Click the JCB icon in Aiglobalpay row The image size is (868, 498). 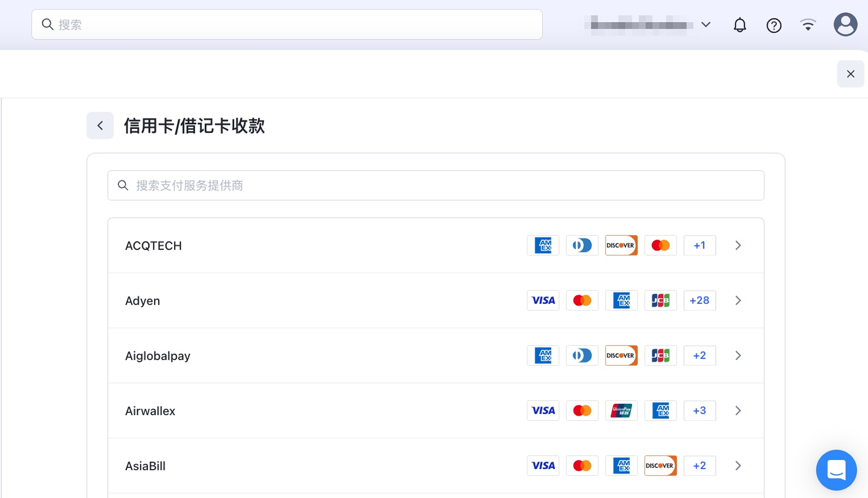pyautogui.click(x=661, y=356)
